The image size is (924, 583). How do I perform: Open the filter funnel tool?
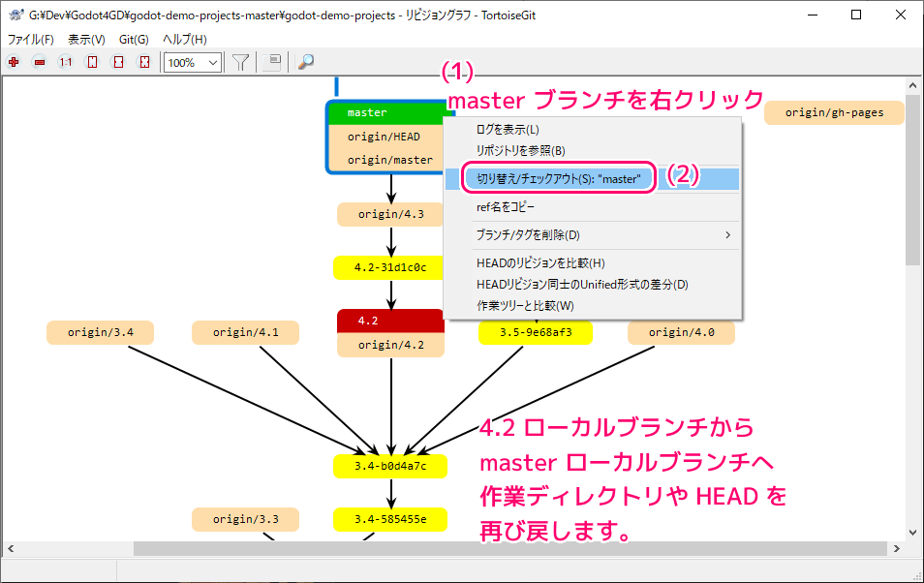240,62
